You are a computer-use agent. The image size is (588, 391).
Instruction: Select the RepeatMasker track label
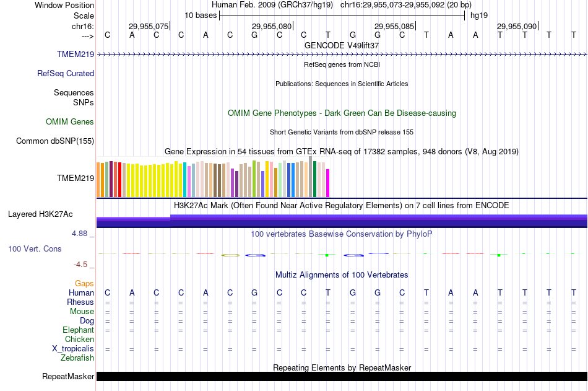tap(68, 376)
